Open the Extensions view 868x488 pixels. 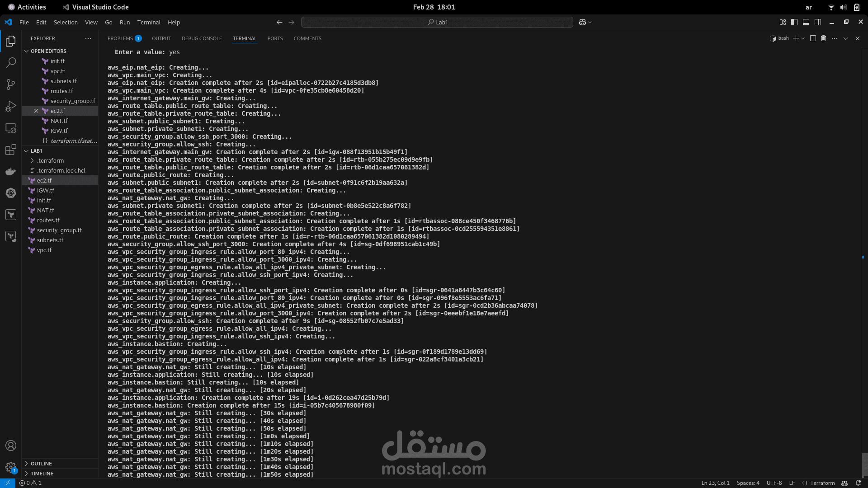[x=11, y=150]
